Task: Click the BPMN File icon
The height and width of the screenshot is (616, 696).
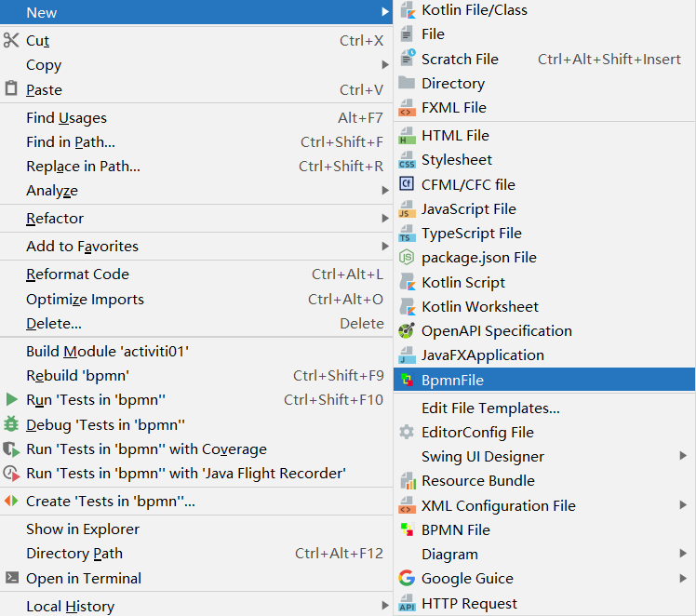Action: tap(407, 529)
